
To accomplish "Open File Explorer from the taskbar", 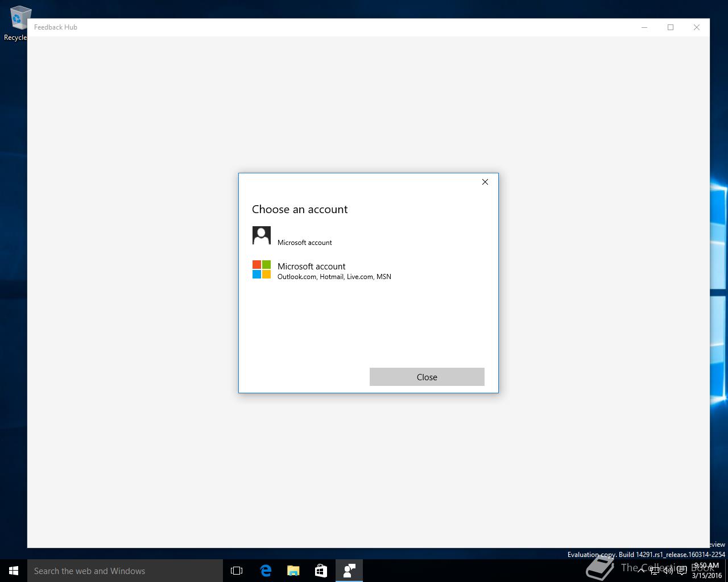I will [293, 571].
